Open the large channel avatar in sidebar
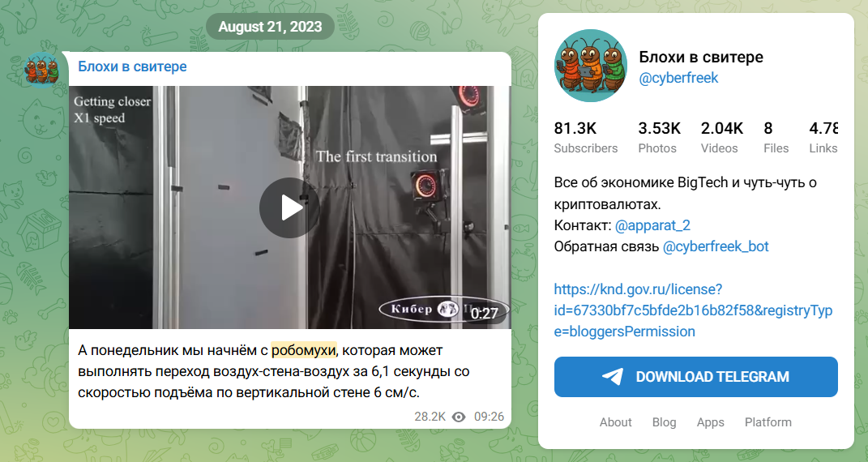Screen dimensions: 868x462 click(591, 66)
